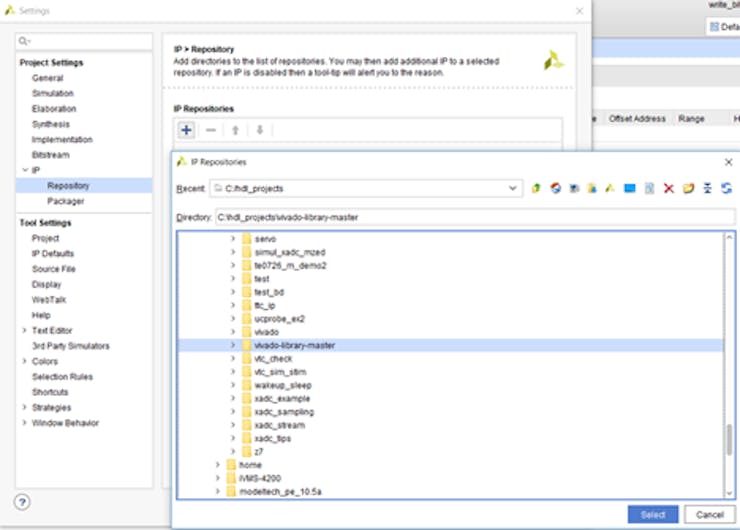Collapse the IP section in Project Settings
The width and height of the screenshot is (740, 530).
(25, 170)
